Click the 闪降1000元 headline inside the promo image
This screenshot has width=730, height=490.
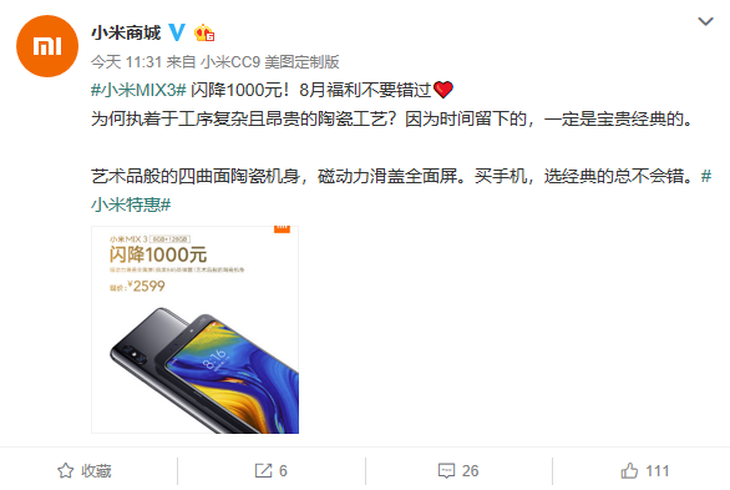[x=158, y=255]
